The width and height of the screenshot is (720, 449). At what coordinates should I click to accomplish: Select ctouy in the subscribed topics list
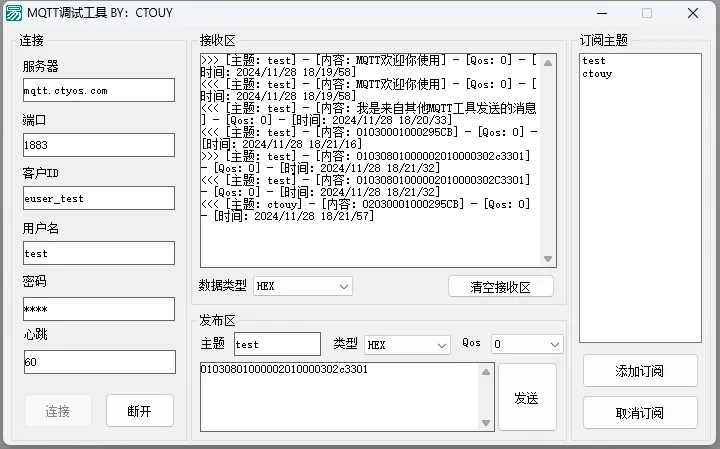click(597, 73)
